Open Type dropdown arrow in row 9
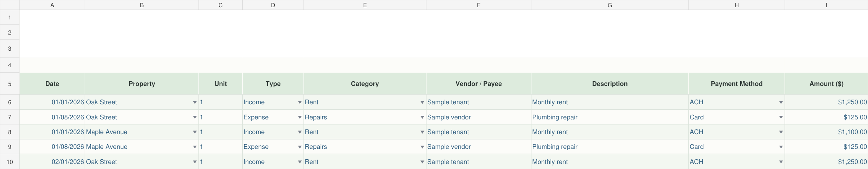Screen dimensions: 868x169 (300, 147)
